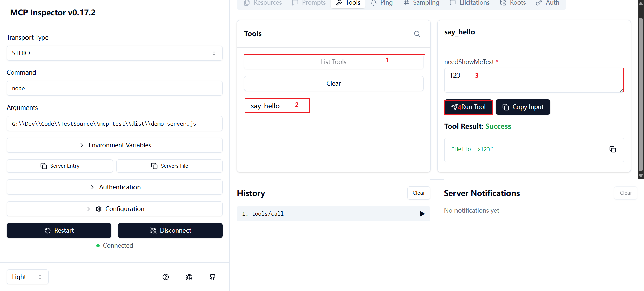Open the GitHub icon link

(213, 277)
